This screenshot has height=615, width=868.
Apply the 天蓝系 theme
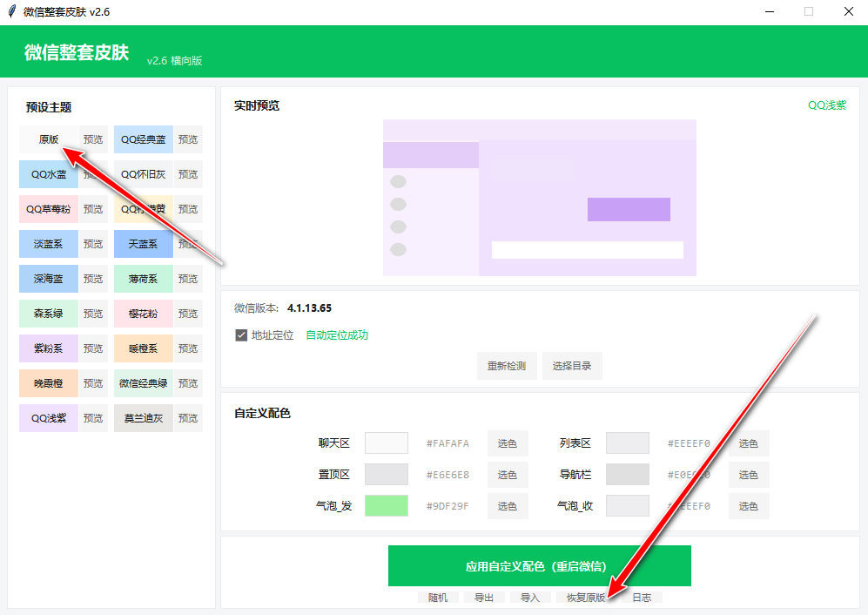click(x=144, y=244)
